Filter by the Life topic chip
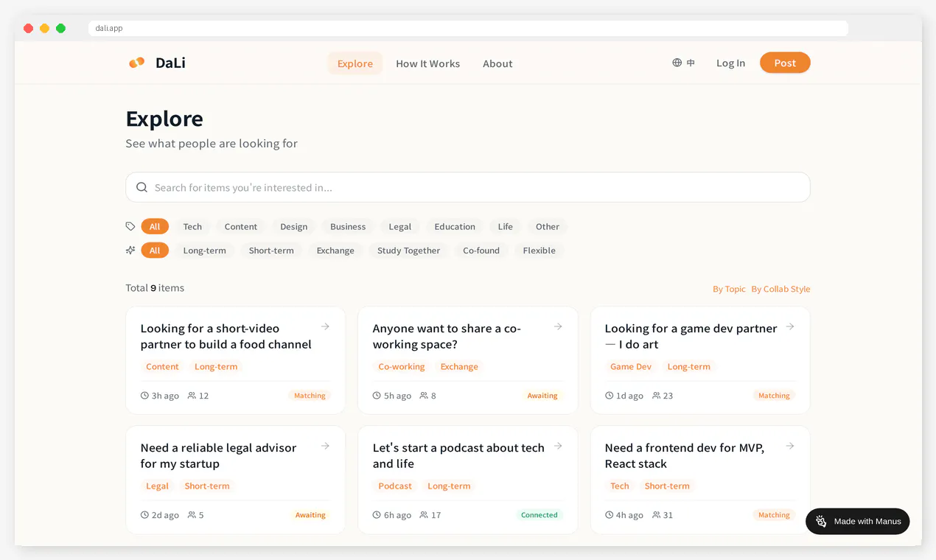 (x=506, y=226)
